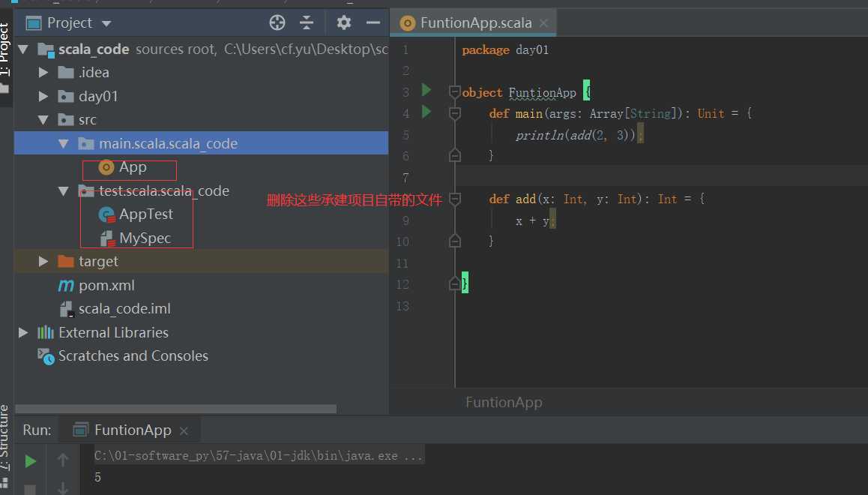Viewport: 868px width, 495px height.
Task: Click the java.exe command line in console
Action: [x=257, y=456]
